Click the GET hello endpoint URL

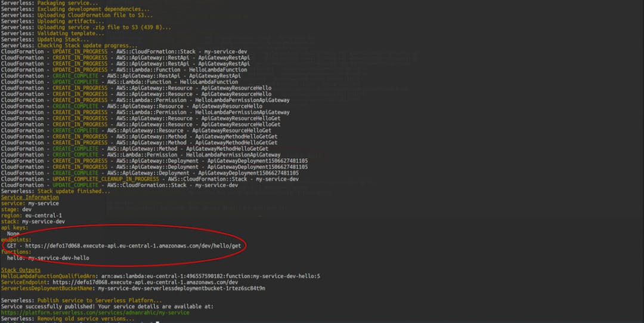(x=132, y=245)
